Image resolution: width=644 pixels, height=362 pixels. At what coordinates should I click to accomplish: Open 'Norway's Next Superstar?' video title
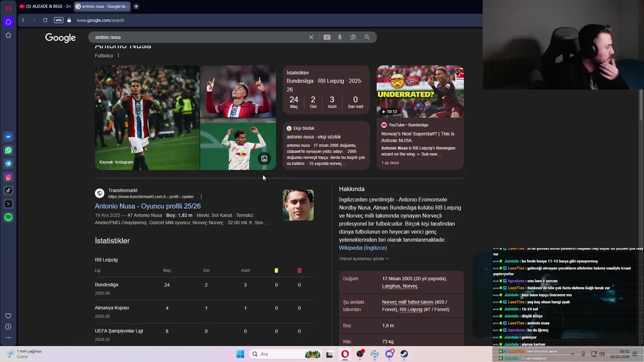click(418, 137)
